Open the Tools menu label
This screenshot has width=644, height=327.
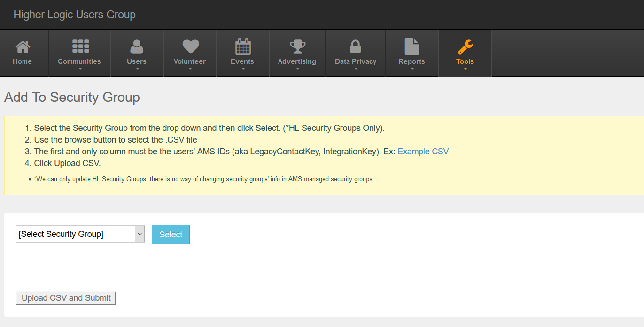(465, 61)
